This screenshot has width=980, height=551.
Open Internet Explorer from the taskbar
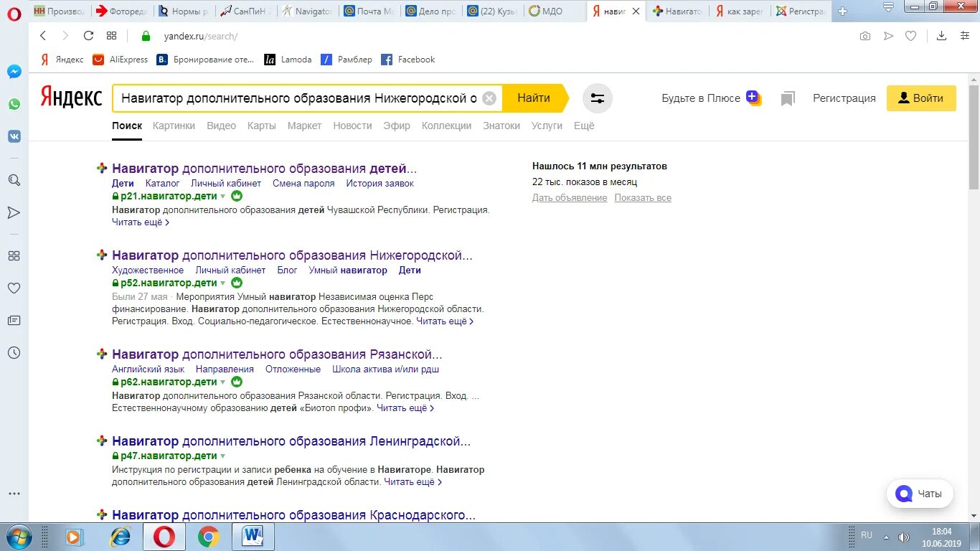120,537
